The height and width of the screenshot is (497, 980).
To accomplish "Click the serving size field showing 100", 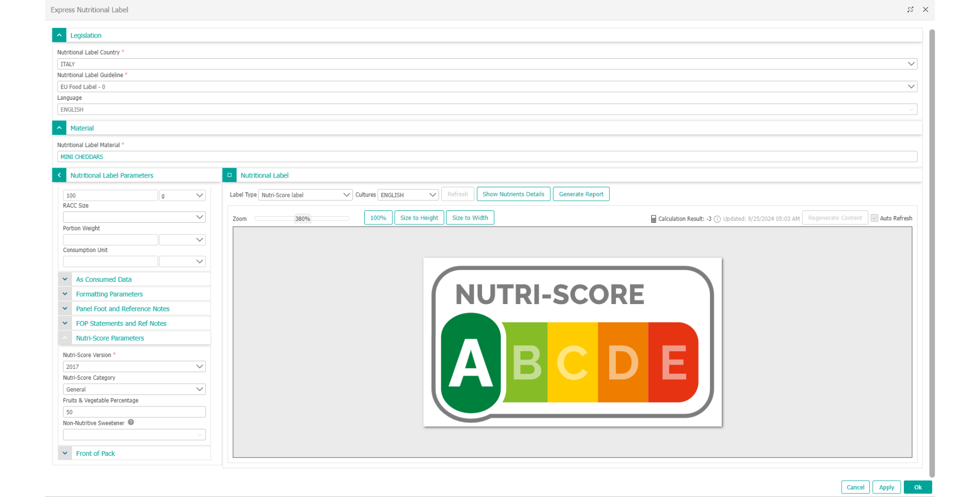I will point(110,195).
